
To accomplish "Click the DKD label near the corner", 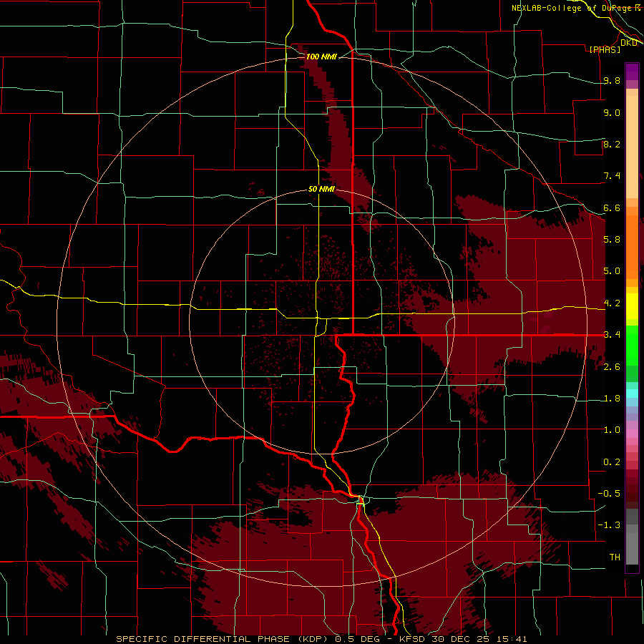I will click(x=628, y=42).
